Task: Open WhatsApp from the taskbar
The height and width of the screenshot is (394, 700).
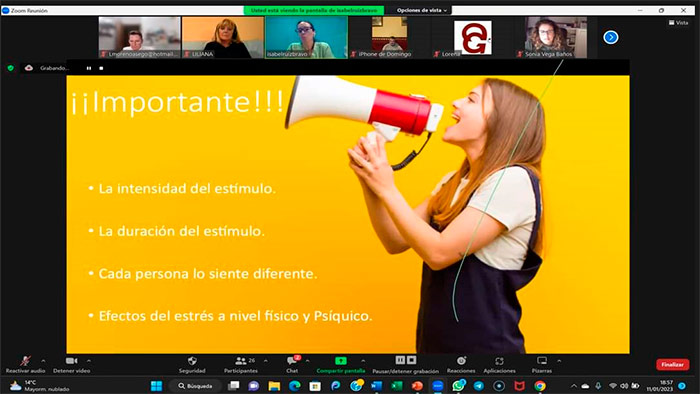Action: tap(458, 385)
